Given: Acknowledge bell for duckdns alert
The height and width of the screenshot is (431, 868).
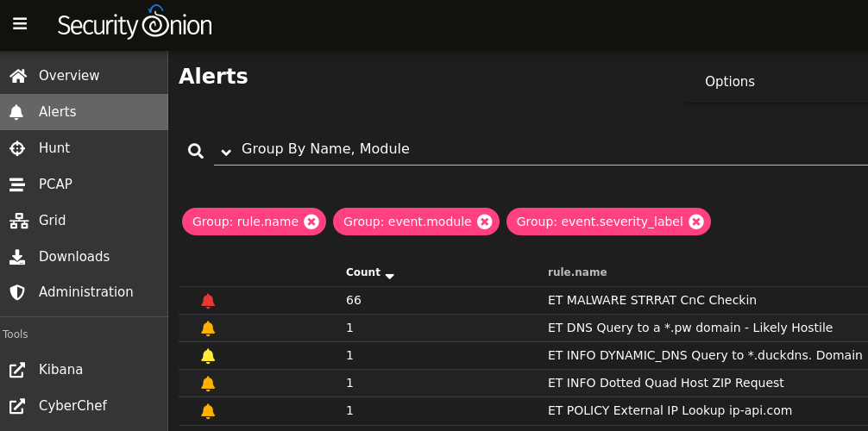Looking at the screenshot, I should [x=208, y=356].
